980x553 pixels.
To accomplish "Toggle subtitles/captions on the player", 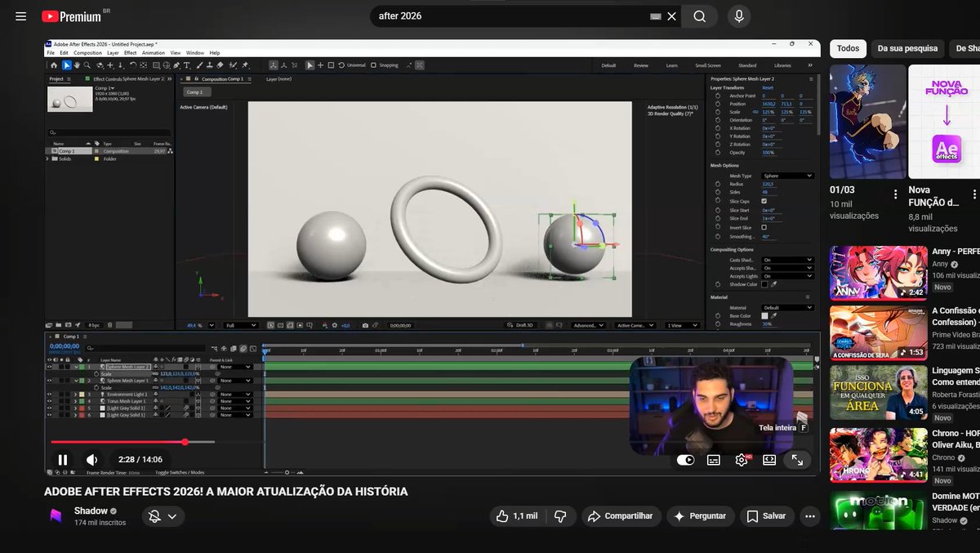I will point(714,460).
